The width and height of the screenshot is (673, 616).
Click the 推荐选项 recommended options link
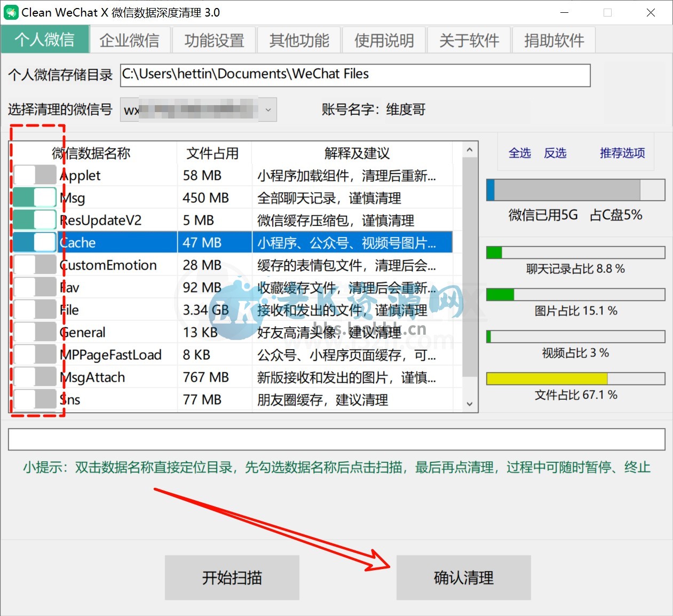click(x=621, y=153)
